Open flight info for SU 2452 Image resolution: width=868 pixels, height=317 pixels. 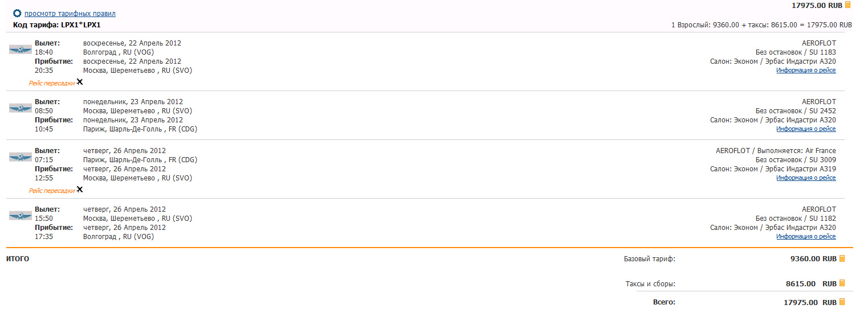805,129
